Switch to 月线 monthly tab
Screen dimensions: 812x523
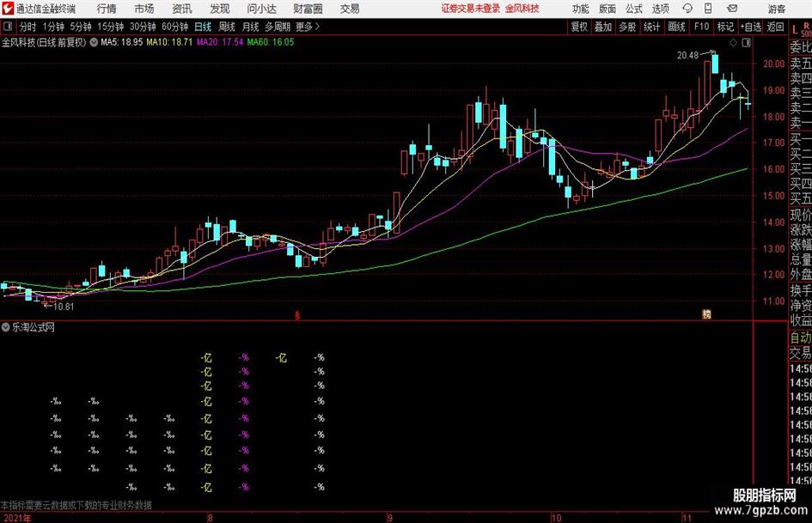click(251, 27)
